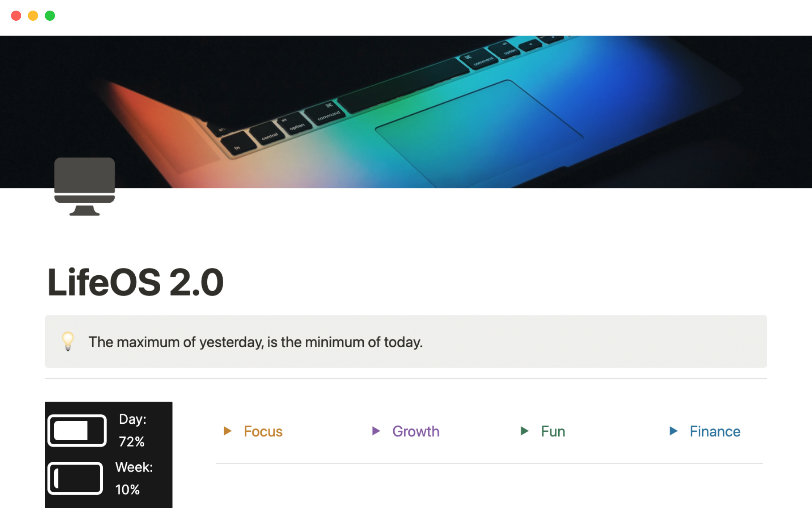Expand the Fun toggle arrow
Viewport: 812px width, 508px height.
(524, 431)
